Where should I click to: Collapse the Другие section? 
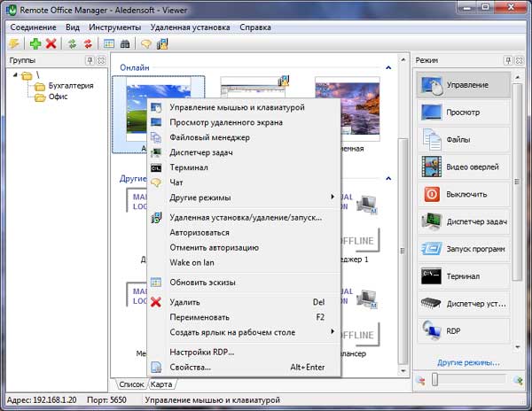click(388, 178)
